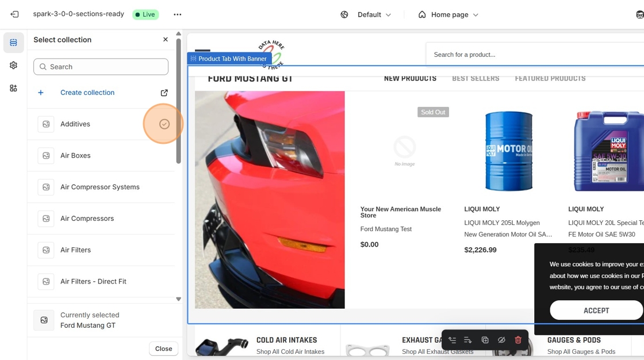Delete the section with trash icon
The height and width of the screenshot is (360, 644).
coord(518,340)
